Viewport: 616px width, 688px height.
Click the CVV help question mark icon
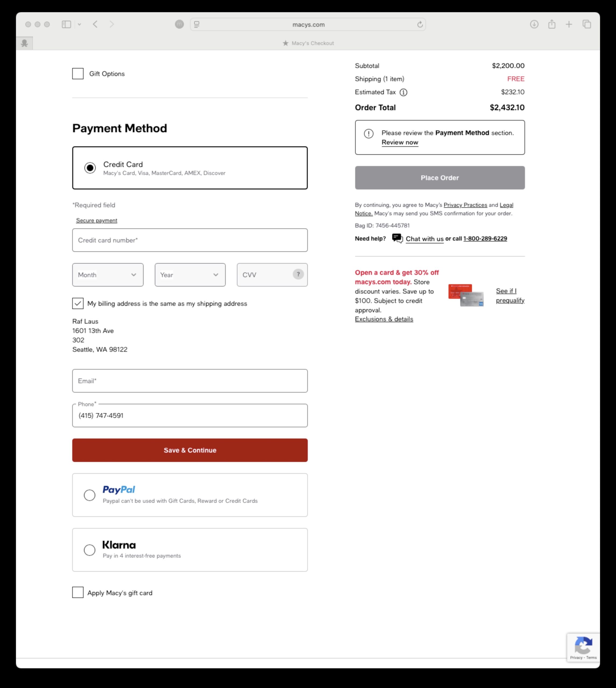298,274
